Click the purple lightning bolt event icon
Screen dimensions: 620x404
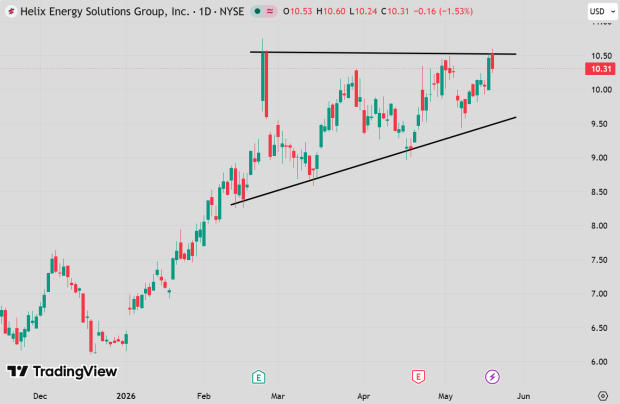tap(492, 377)
